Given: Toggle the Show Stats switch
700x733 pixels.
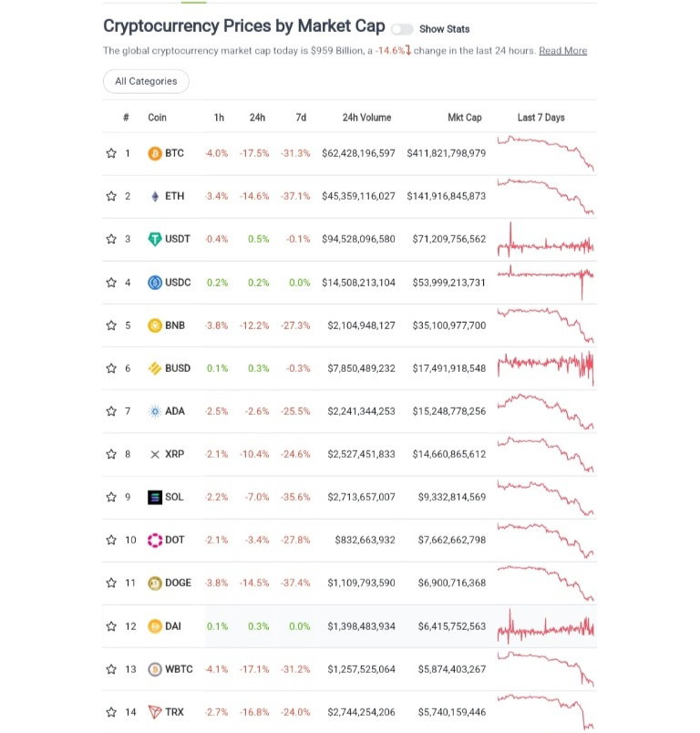Looking at the screenshot, I should coord(402,29).
